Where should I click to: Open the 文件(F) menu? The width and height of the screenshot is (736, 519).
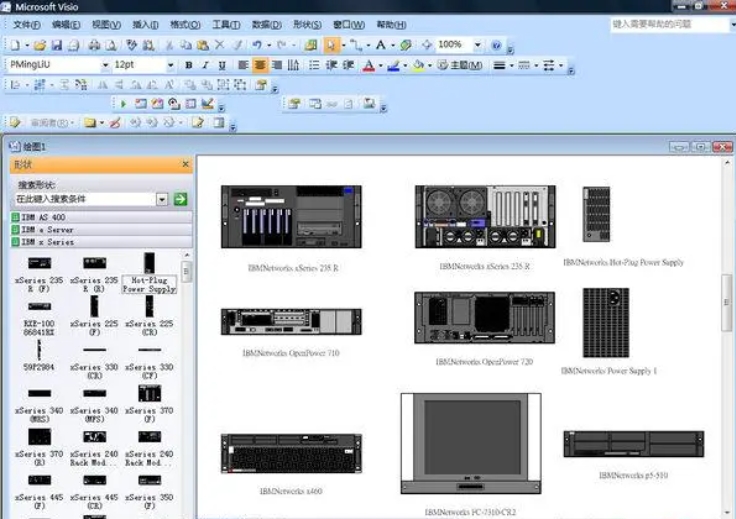[x=26, y=24]
